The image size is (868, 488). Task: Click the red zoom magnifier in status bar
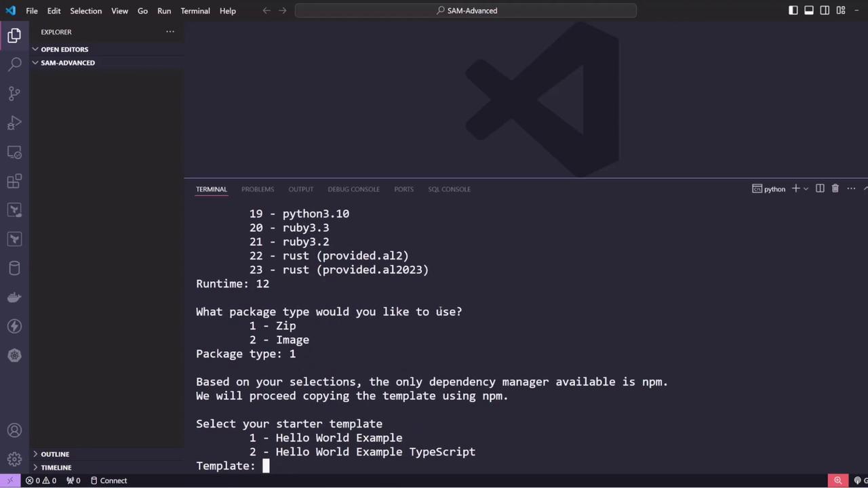(x=838, y=481)
